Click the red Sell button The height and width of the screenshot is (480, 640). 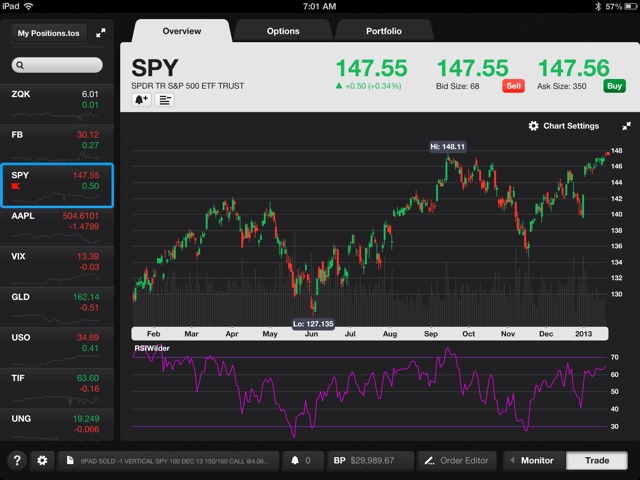click(513, 86)
